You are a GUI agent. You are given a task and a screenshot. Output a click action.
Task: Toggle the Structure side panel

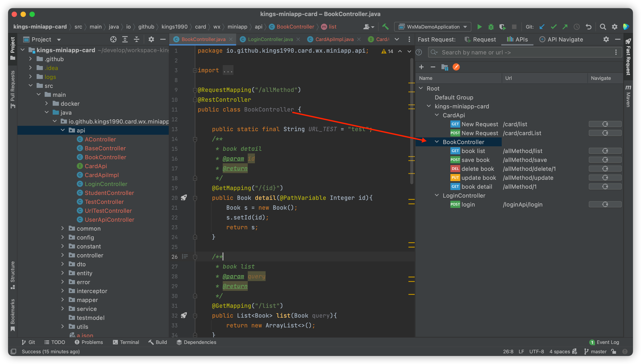[12, 275]
